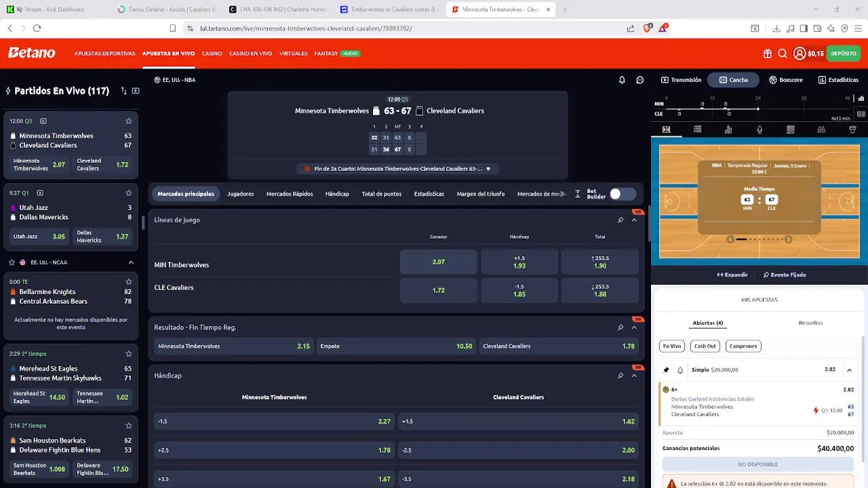
Task: Collapse the Simple $20.000,00 bet details
Action: point(849,370)
